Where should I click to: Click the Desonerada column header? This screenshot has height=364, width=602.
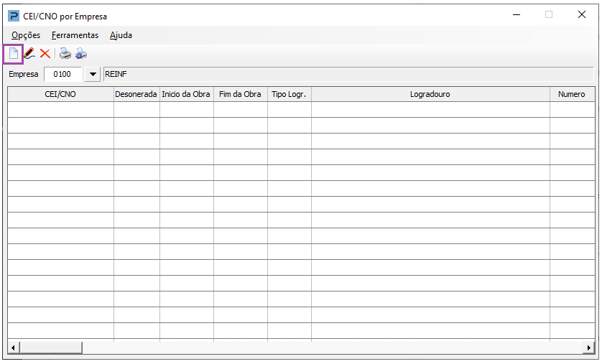[136, 94]
